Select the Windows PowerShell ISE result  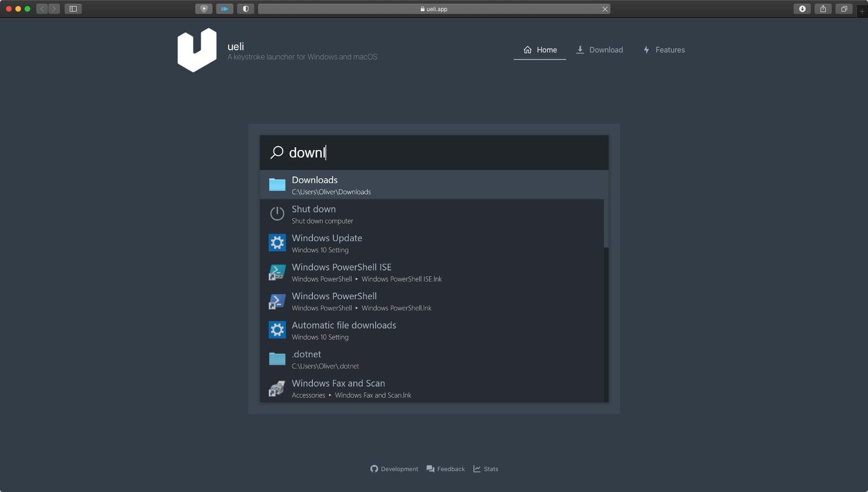[431, 272]
